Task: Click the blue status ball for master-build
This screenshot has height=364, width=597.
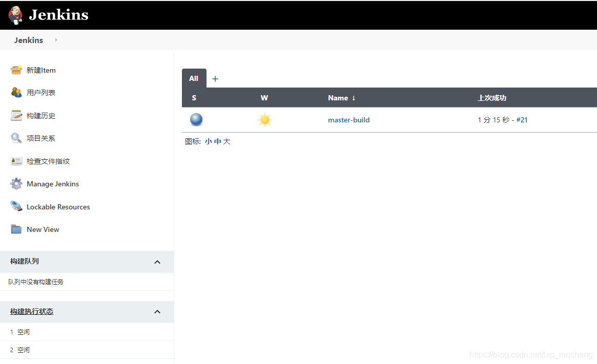Action: point(196,120)
